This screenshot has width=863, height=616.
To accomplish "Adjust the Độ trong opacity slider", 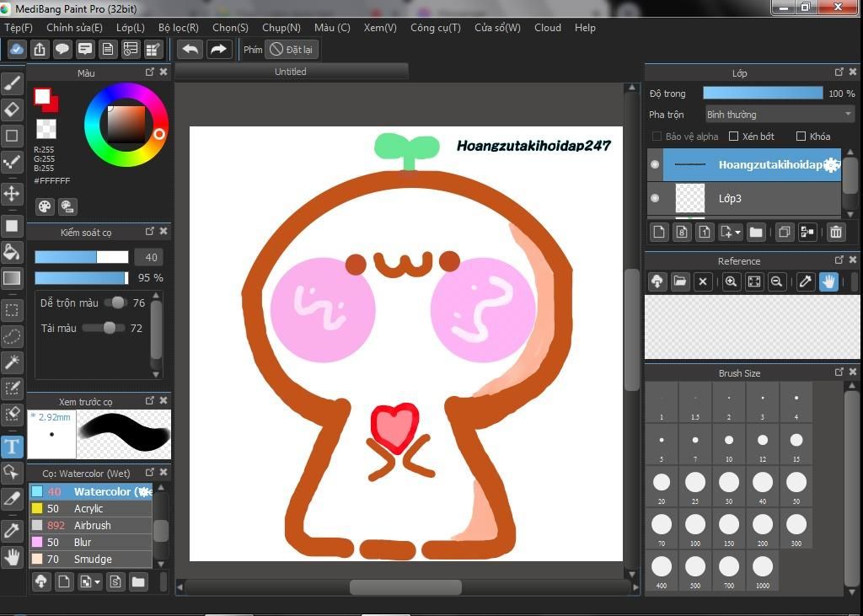I will pyautogui.click(x=763, y=93).
